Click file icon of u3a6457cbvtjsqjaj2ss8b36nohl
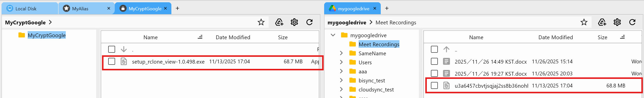The width and height of the screenshot is (644, 98). click(446, 86)
